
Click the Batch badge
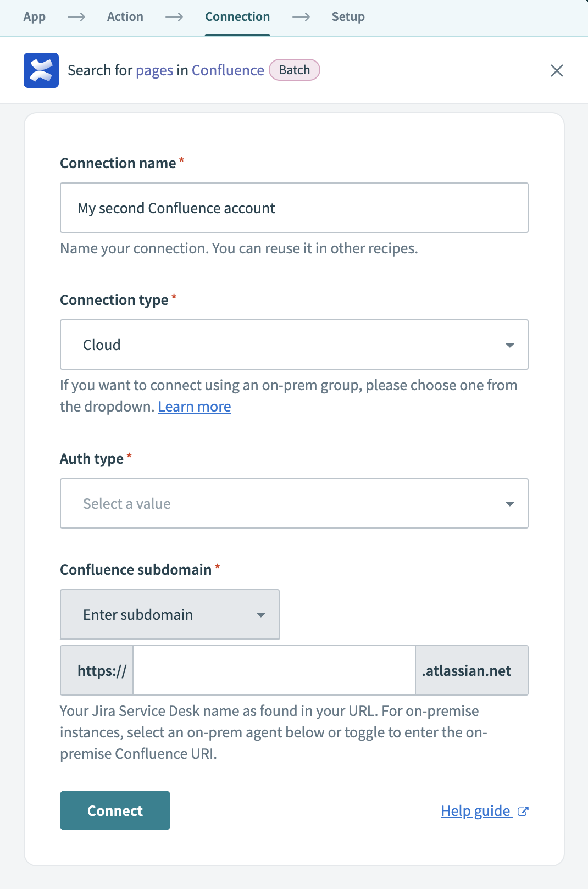pos(295,70)
